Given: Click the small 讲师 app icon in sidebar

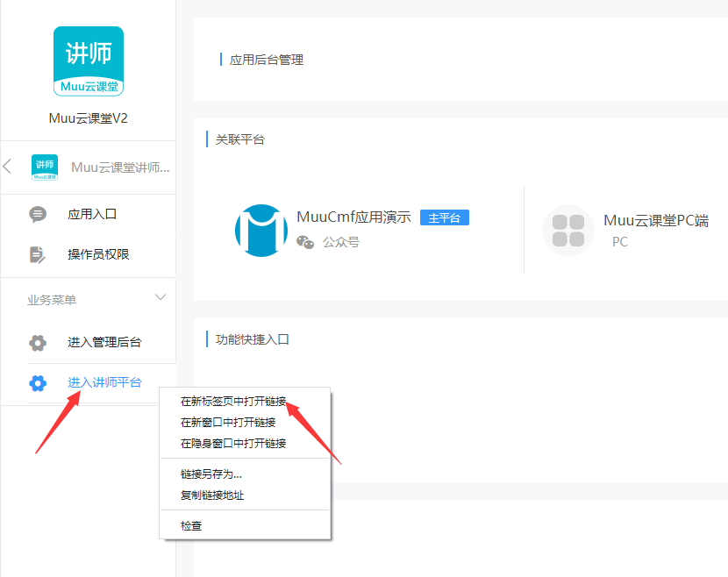Looking at the screenshot, I should [45, 167].
